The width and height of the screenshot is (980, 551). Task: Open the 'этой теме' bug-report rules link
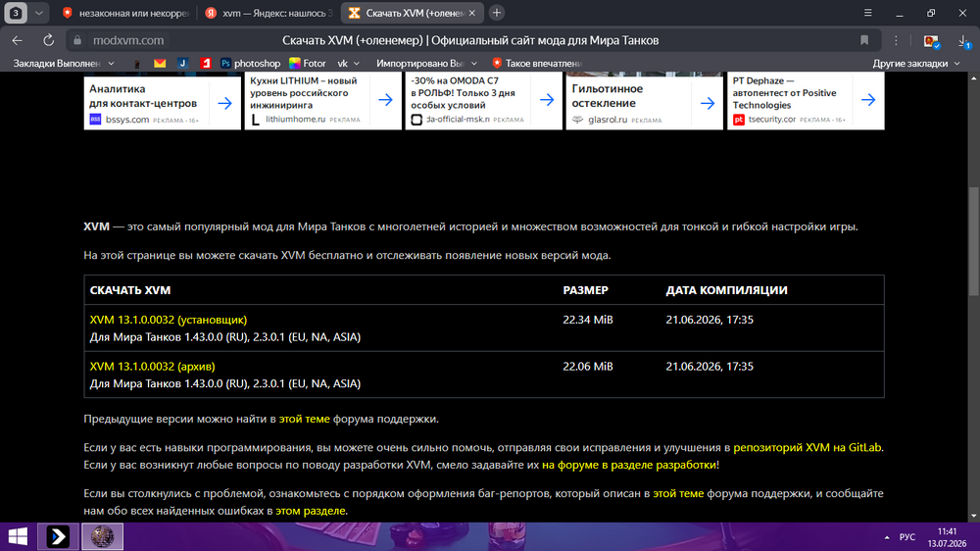click(x=678, y=493)
